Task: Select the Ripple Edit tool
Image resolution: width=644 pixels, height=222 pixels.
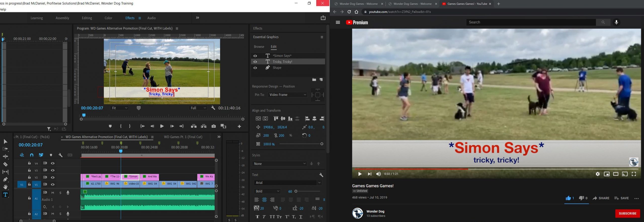Action: point(5,156)
